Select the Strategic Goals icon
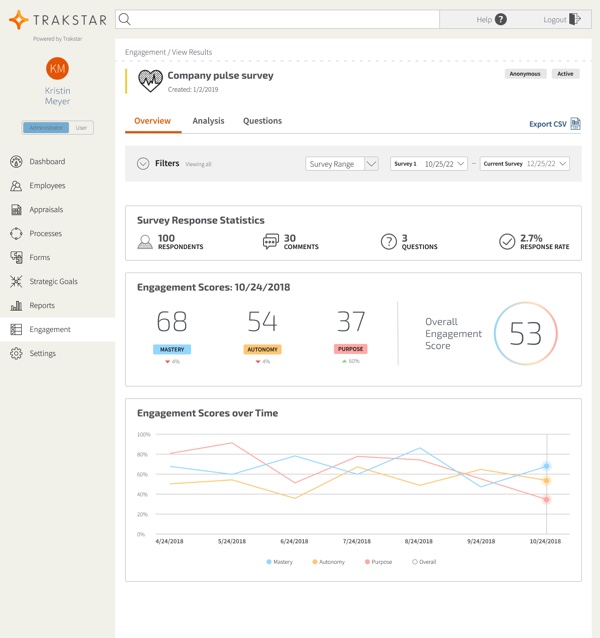 pos(16,282)
